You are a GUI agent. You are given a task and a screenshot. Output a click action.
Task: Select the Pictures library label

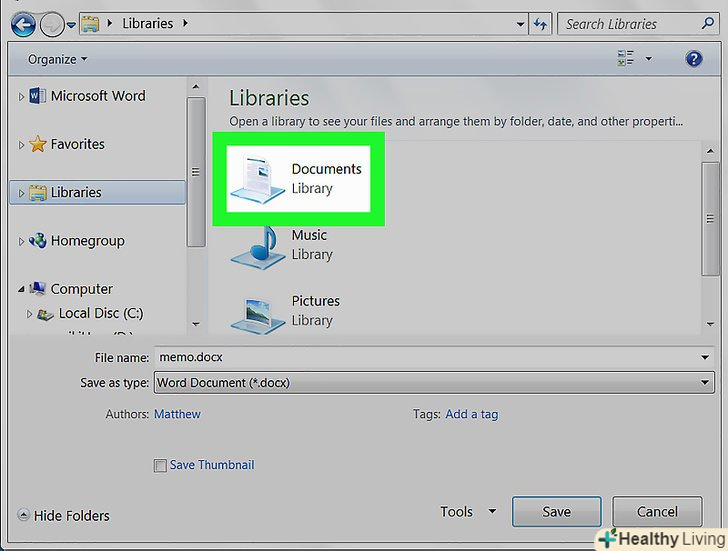(316, 301)
